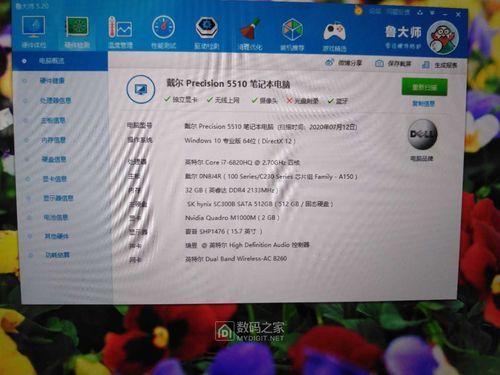Click the Windows 10 专业版 64位 row
The height and width of the screenshot is (375, 500).
click(240, 141)
